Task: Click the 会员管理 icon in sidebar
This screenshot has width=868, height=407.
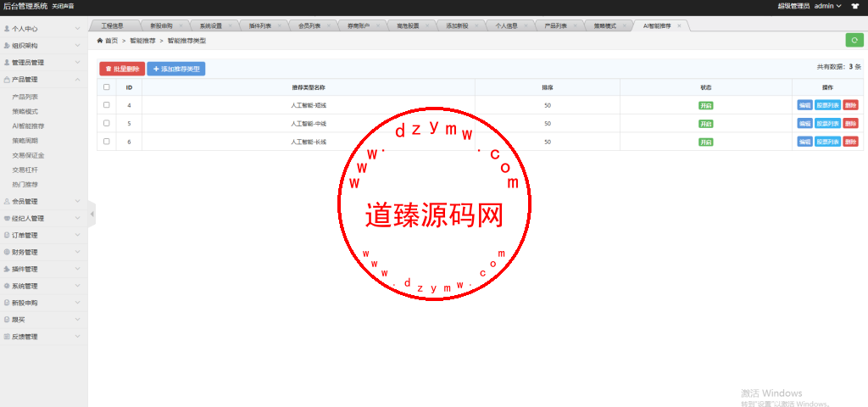Action: click(x=7, y=202)
